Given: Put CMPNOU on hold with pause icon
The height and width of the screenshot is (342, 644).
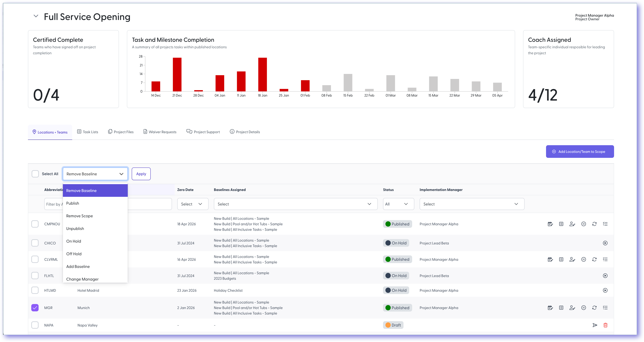Looking at the screenshot, I should coord(583,224).
